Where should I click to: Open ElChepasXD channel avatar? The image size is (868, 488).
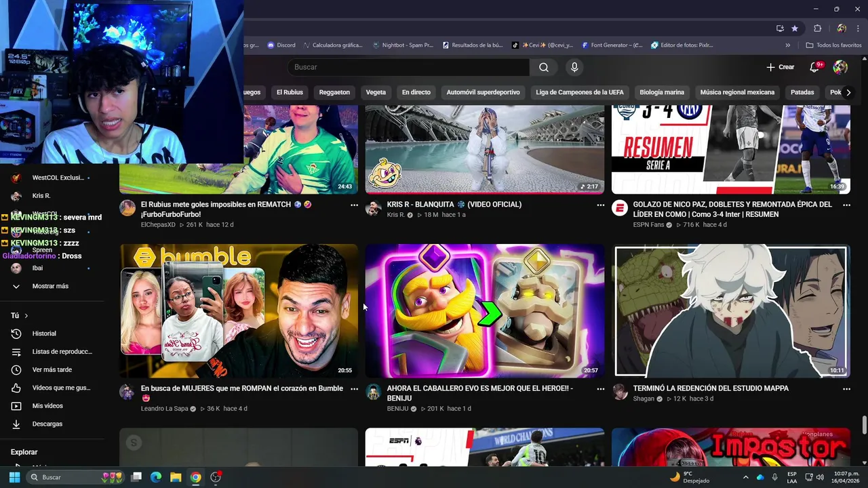click(x=127, y=207)
